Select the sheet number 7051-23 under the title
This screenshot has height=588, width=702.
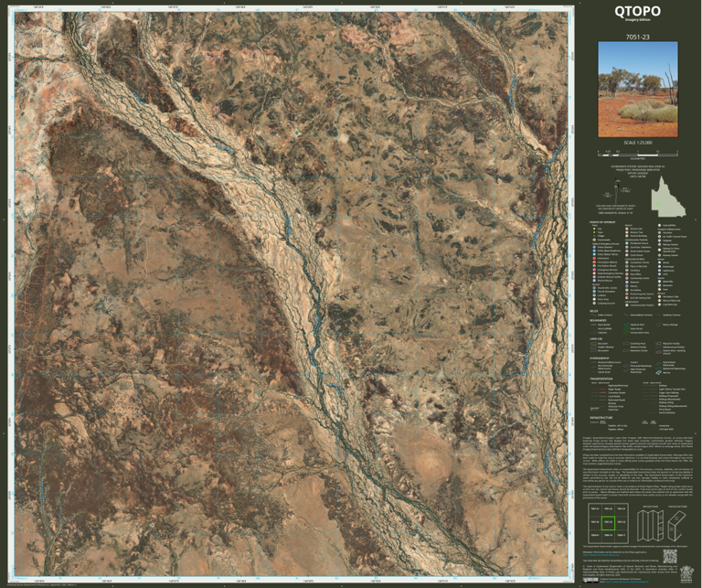tap(637, 37)
